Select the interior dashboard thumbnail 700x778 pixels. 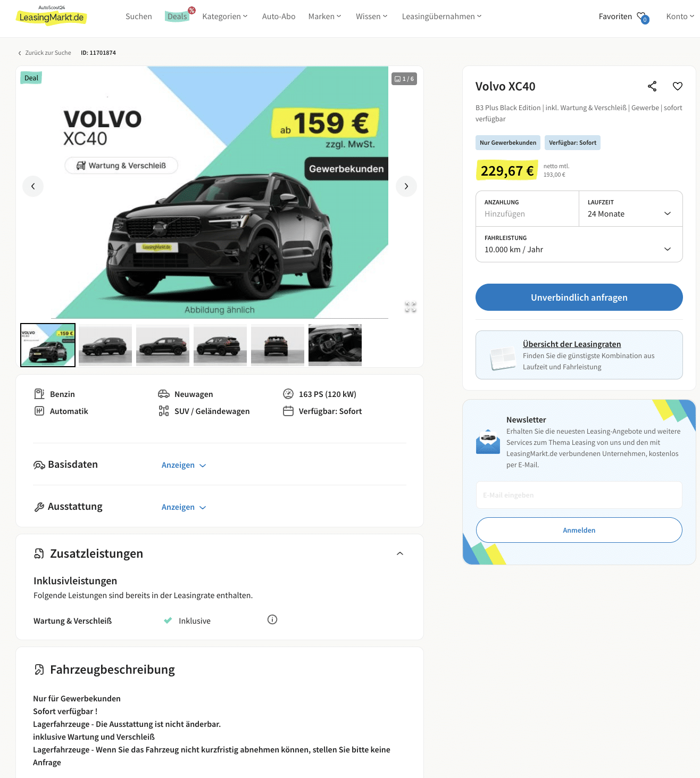tap(335, 345)
